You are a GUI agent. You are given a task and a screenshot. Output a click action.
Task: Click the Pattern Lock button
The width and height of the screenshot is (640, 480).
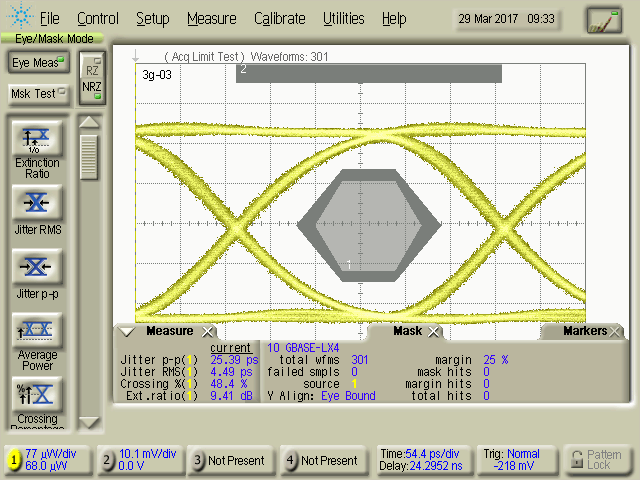pyautogui.click(x=598, y=460)
